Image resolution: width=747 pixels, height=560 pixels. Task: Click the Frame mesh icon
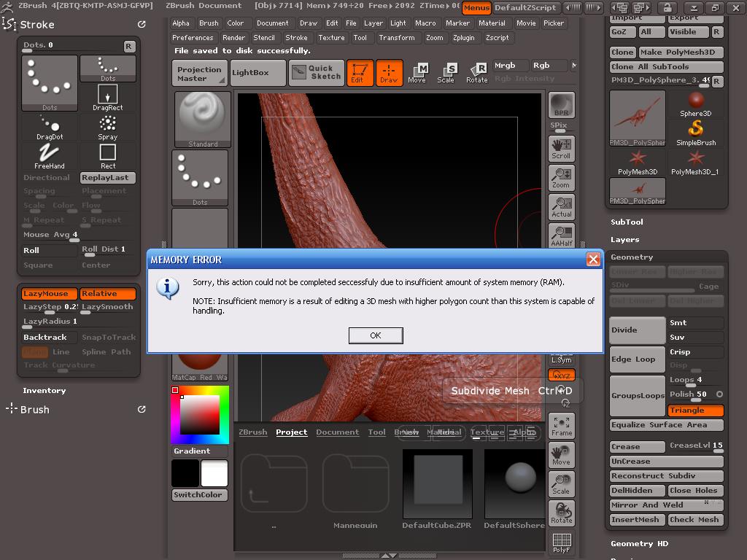click(562, 426)
